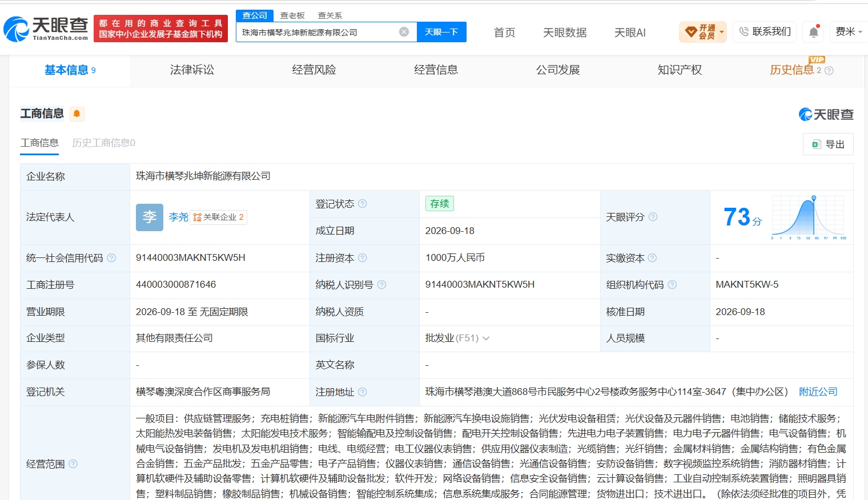Switch to the 经营风险 tab
The image size is (868, 500).
[x=314, y=70]
